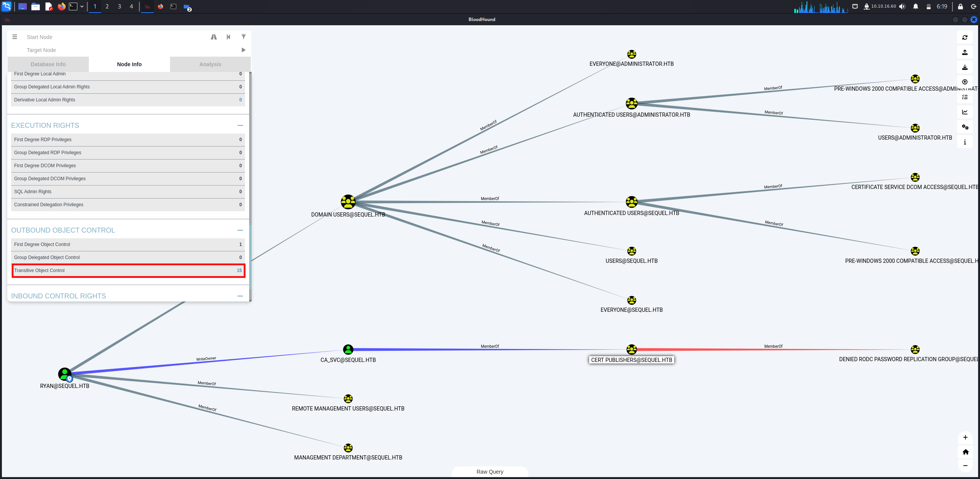Click the WriteOwner edge label
Screen dimensions: 980x479
[x=206, y=359]
